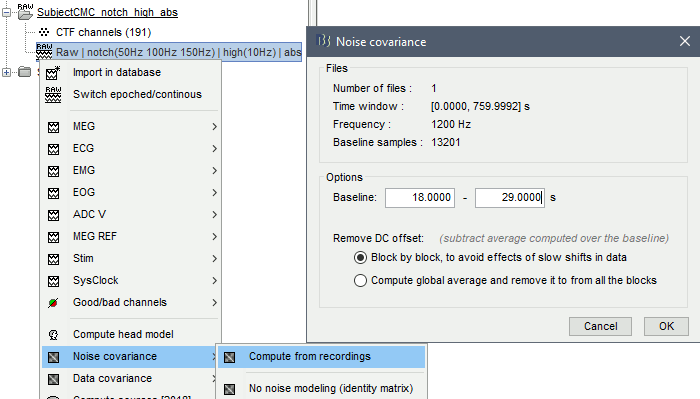This screenshot has height=399, width=700.
Task: Expand the EOG submenu arrow
Action: (x=214, y=192)
